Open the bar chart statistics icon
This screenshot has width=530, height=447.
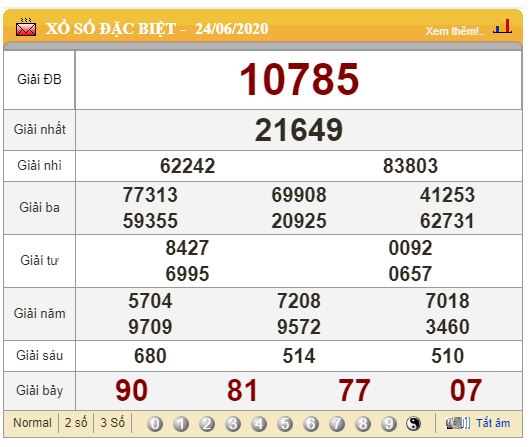502,27
